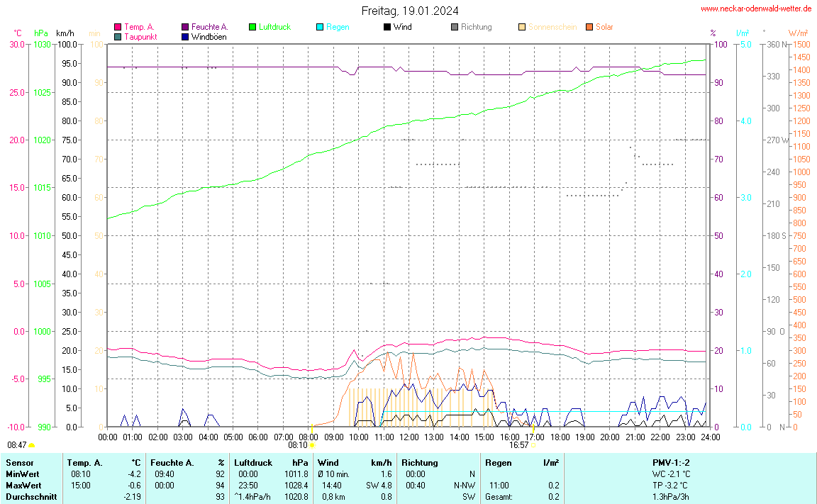Select the purple Feuchte A. legend square
Viewport: 817px width, 504px height.
185,28
